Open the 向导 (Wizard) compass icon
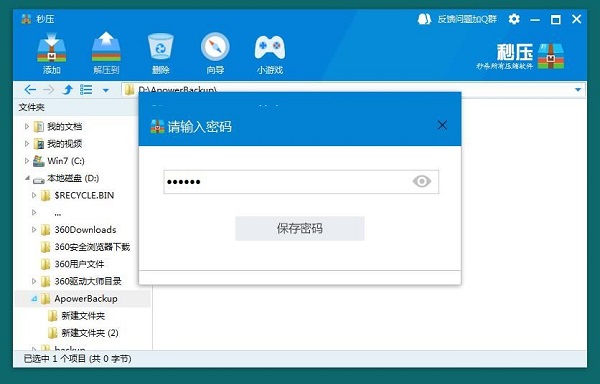 click(x=215, y=47)
